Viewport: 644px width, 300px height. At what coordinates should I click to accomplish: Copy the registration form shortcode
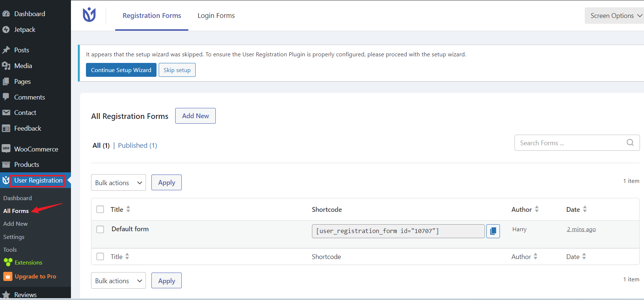(x=493, y=231)
